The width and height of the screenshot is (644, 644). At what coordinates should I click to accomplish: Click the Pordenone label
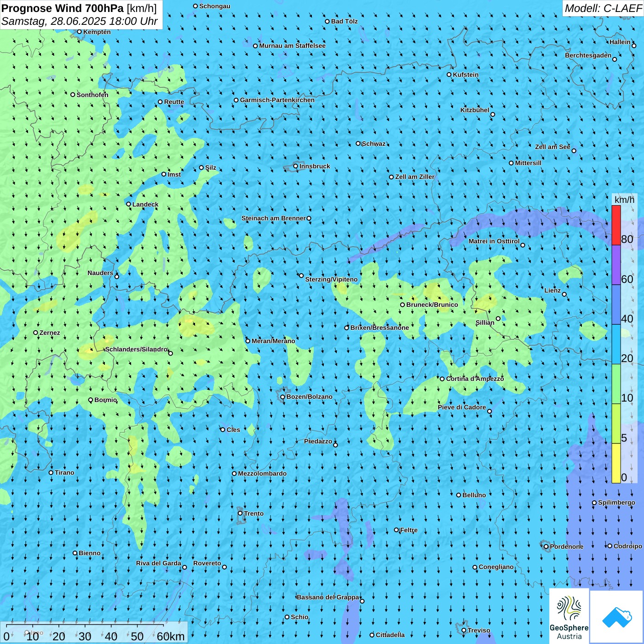coord(567,546)
